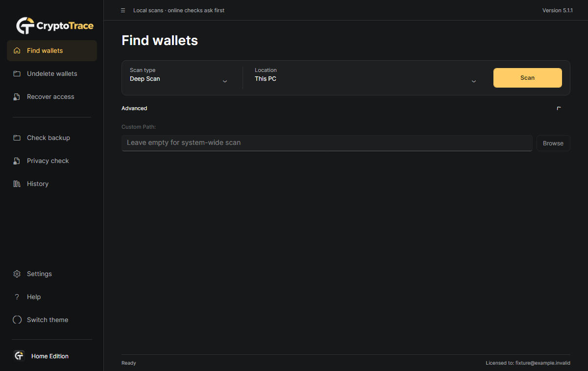Open the Help entry
The image size is (588, 371).
click(52, 297)
